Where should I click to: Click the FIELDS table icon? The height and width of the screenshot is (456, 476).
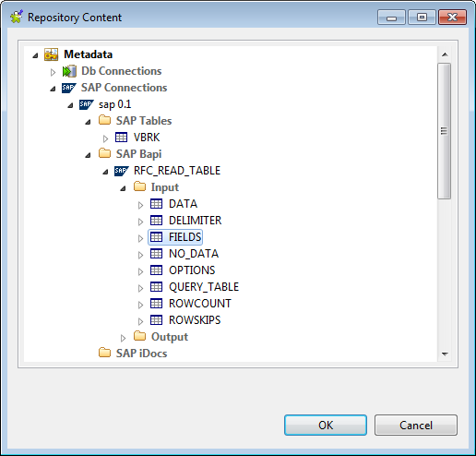click(156, 237)
